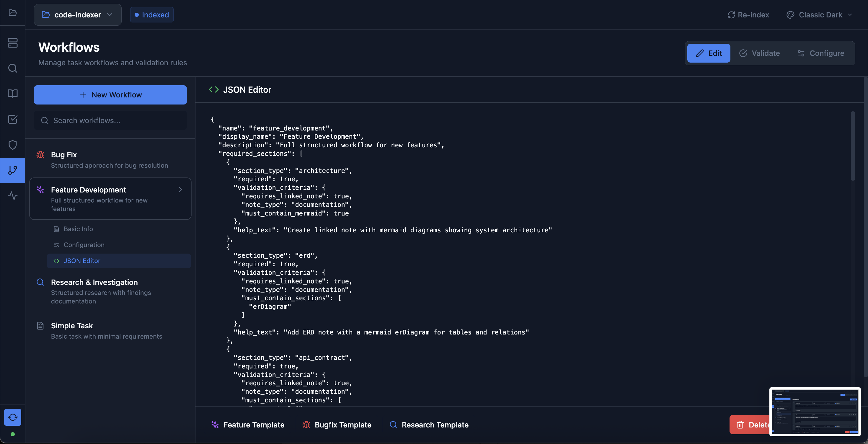Image resolution: width=868 pixels, height=444 pixels.
Task: Switch to Edit mode
Action: [x=709, y=53]
